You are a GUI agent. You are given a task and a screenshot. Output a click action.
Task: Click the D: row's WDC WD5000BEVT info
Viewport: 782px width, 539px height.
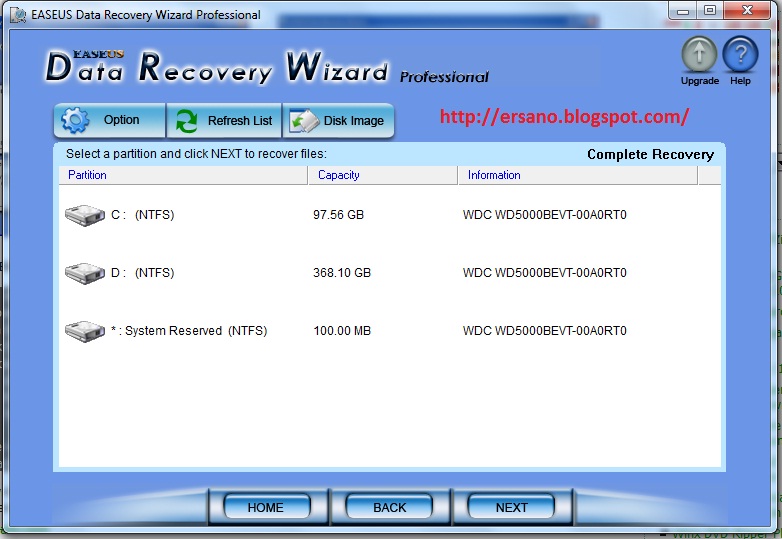coord(545,273)
